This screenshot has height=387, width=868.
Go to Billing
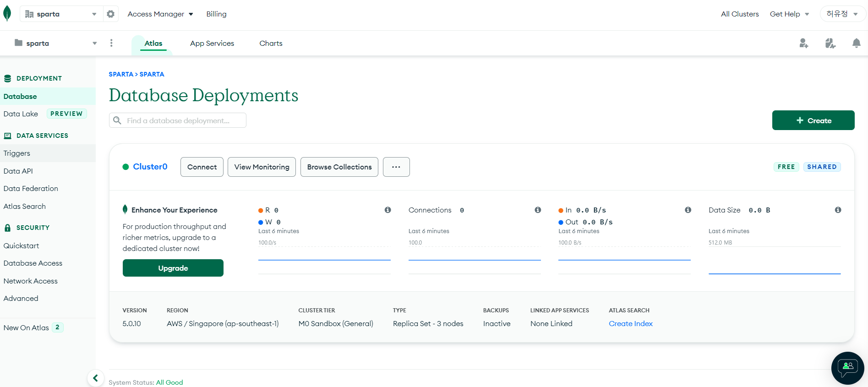(x=216, y=14)
